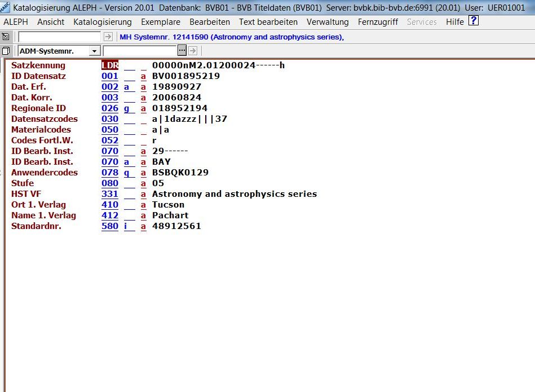Expand the ADM-Systemnr. dropdown
This screenshot has height=392, width=535.
point(94,51)
